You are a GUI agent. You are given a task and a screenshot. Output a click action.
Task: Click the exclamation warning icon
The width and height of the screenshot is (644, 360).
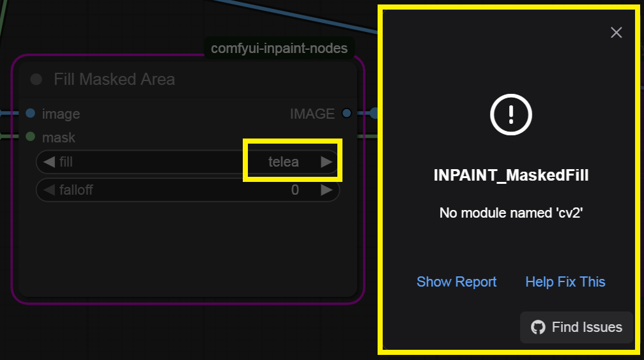click(510, 115)
